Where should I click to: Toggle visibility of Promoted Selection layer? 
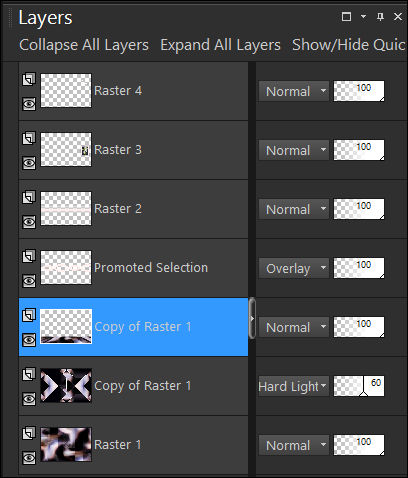coord(29,281)
